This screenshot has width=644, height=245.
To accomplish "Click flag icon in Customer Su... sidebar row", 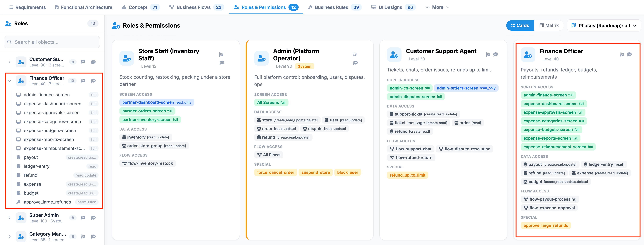I will tap(83, 62).
